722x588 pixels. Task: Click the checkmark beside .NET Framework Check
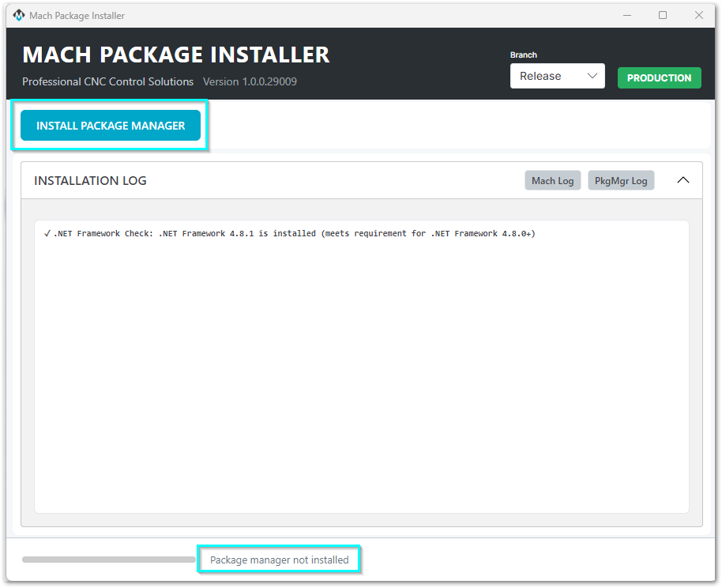pos(47,234)
